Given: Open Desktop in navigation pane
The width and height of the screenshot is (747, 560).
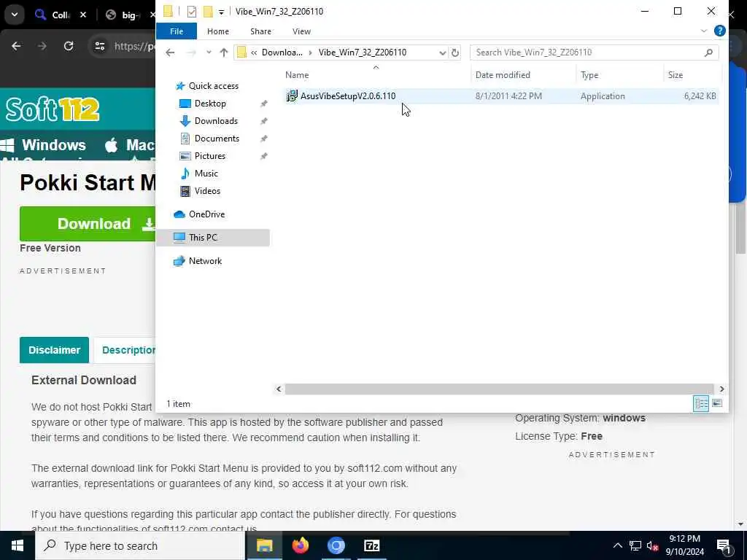Looking at the screenshot, I should click(x=210, y=104).
